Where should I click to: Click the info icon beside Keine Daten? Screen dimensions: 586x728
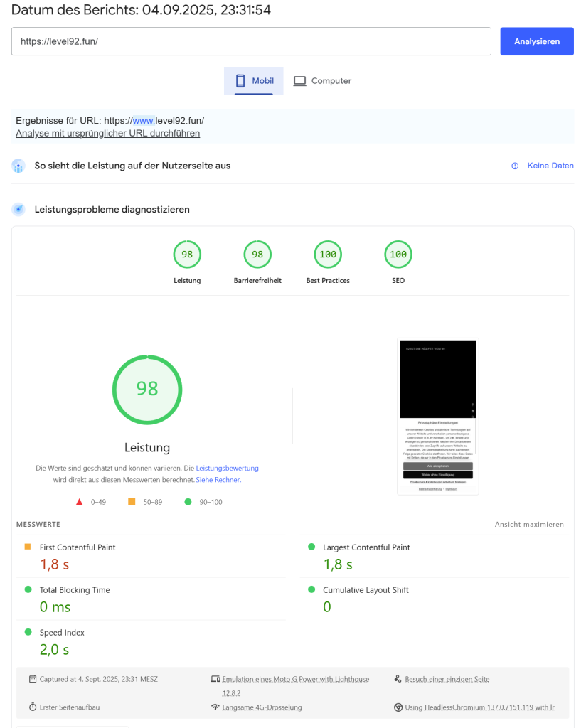tap(515, 166)
